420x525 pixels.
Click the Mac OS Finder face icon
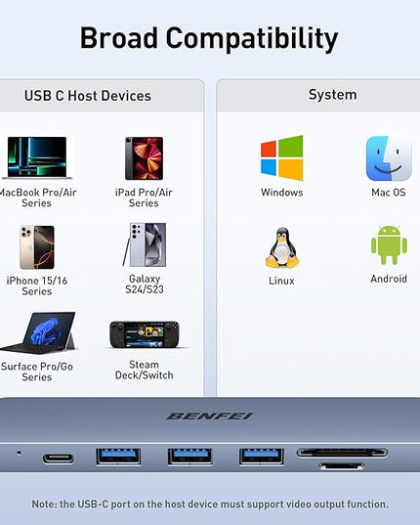click(x=389, y=158)
